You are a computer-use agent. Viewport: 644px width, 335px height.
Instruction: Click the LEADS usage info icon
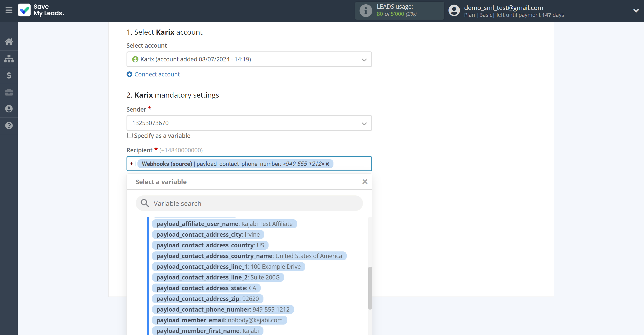(x=366, y=11)
